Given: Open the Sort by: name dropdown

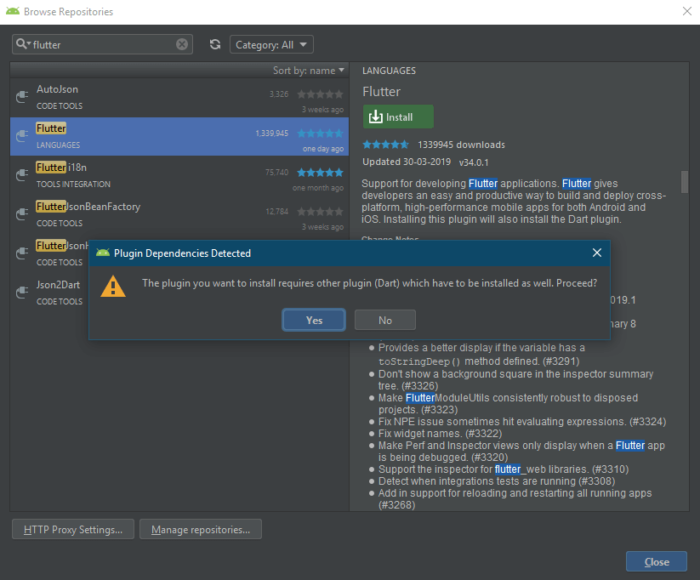Looking at the screenshot, I should point(308,71).
